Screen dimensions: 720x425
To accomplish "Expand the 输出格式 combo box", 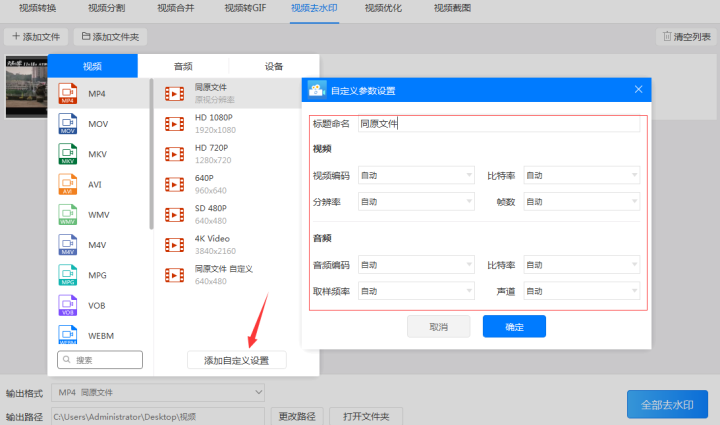I will (x=158, y=392).
